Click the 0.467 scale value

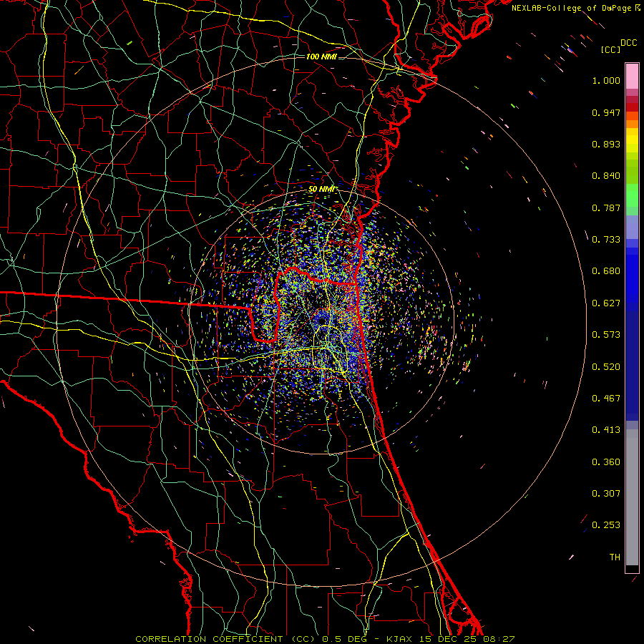coord(606,399)
